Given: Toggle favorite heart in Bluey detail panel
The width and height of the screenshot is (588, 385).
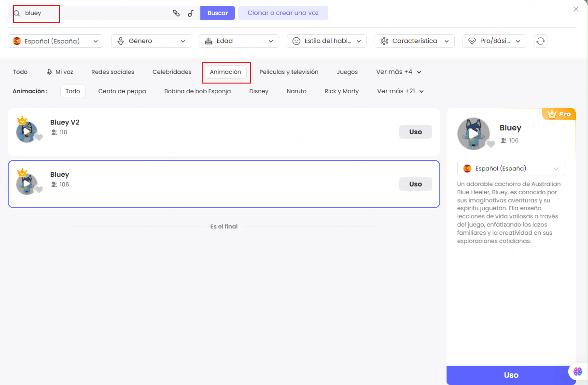Looking at the screenshot, I should [x=490, y=144].
